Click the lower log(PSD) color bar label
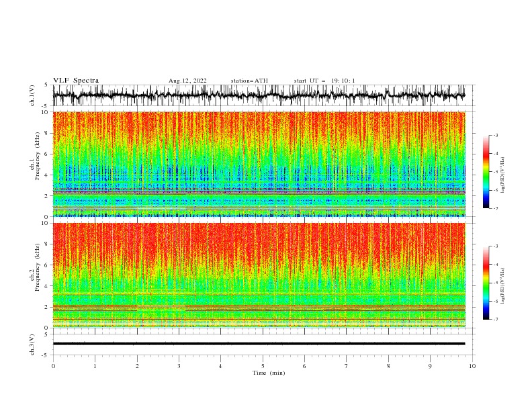Screen dimensions: 532x411 503,286
